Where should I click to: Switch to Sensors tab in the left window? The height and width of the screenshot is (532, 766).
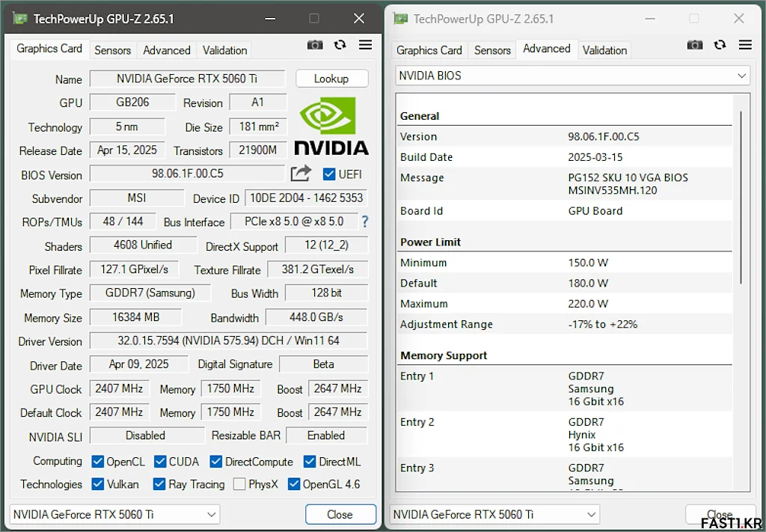[112, 50]
